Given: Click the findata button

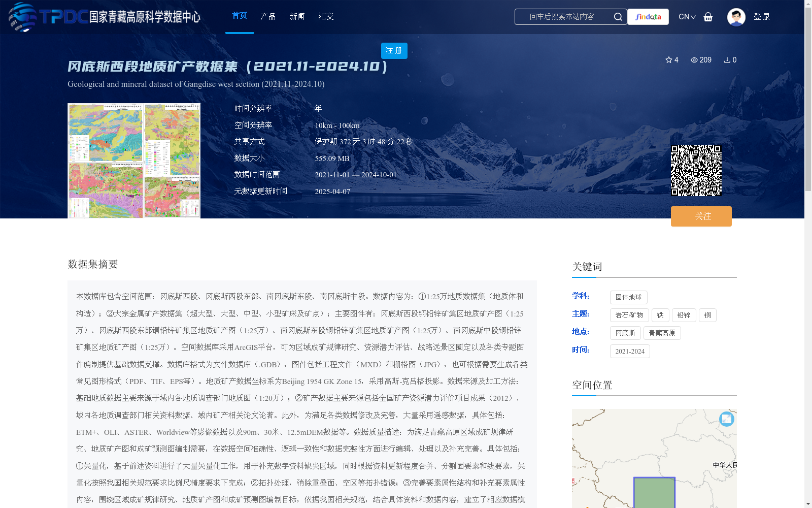Looking at the screenshot, I should (648, 17).
